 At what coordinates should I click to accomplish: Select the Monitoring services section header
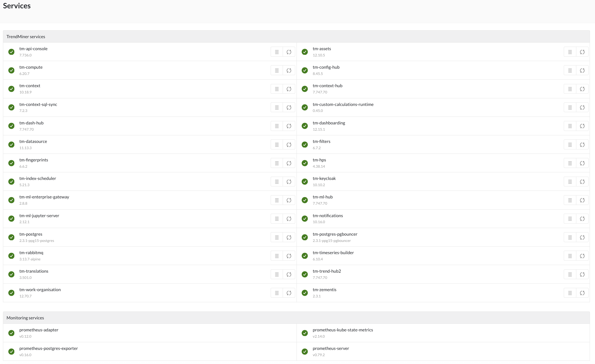pos(25,318)
